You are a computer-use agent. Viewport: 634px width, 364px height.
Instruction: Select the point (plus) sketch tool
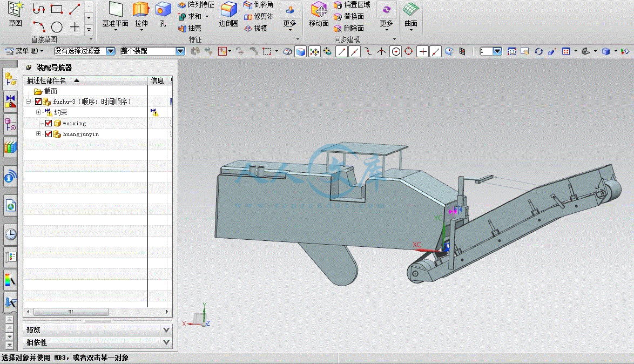coord(75,27)
